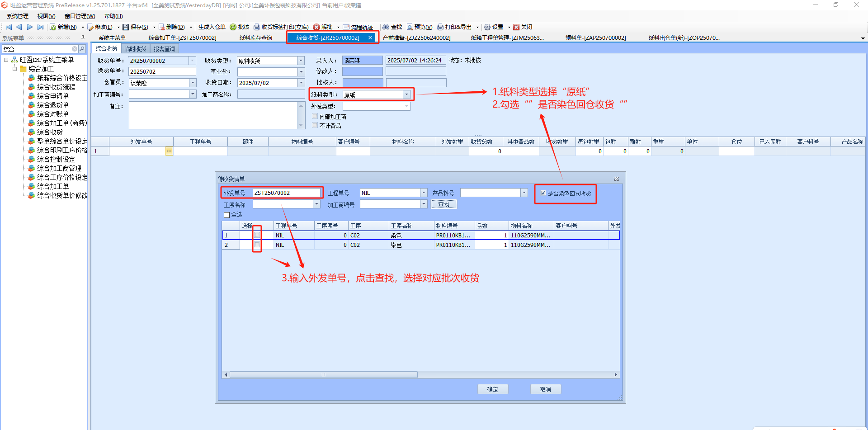Screen dimensions: 868x430
Task: Tick the selection checkbox in row 2
Action: click(257, 245)
